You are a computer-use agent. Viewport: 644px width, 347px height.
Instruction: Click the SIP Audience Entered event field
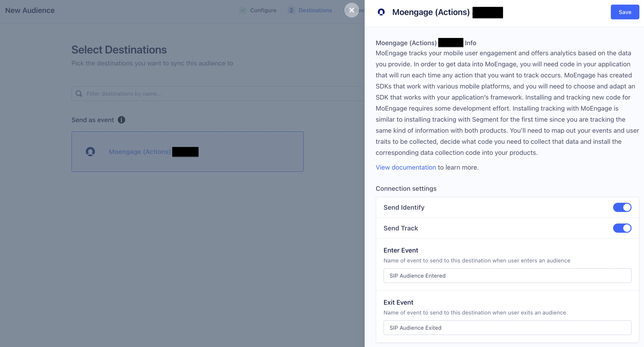click(x=507, y=276)
